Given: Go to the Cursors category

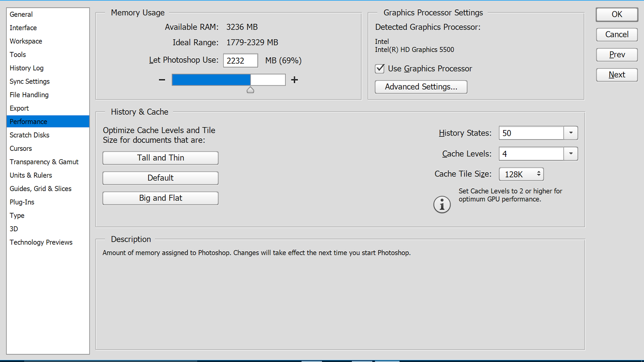Looking at the screenshot, I should (x=48, y=148).
